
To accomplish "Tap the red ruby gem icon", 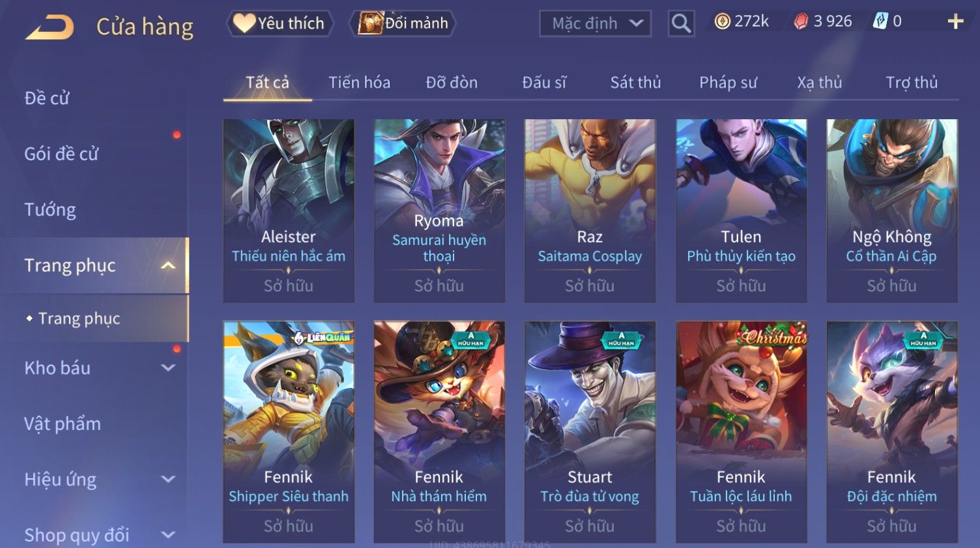I will tap(801, 22).
